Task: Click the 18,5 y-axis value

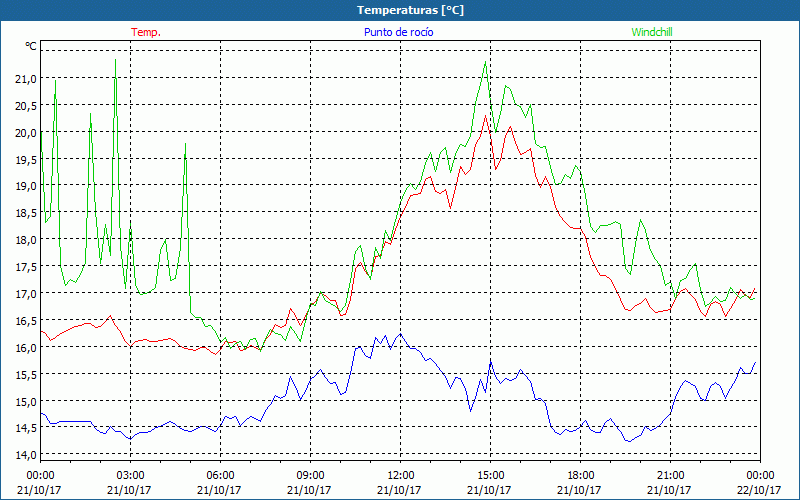Action: [x=27, y=213]
